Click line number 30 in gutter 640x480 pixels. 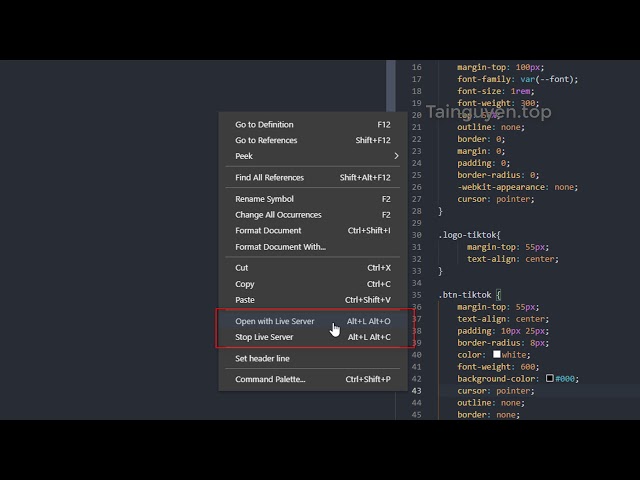416,235
